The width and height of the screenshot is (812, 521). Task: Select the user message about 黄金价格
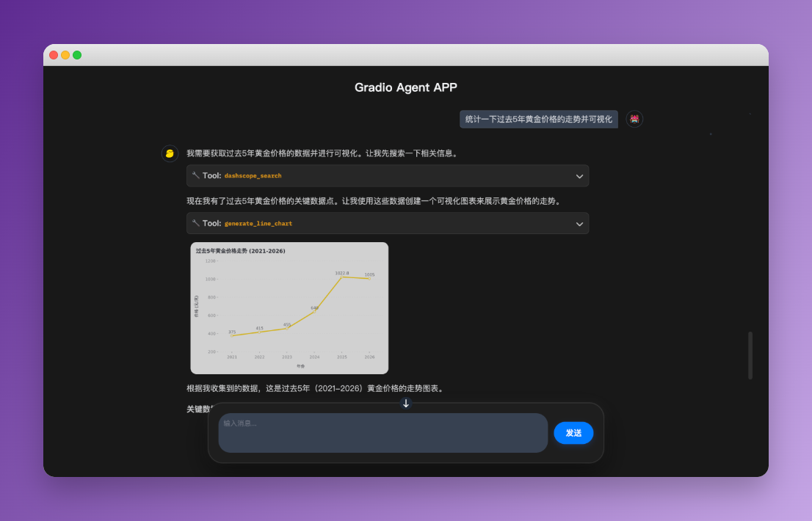(538, 119)
